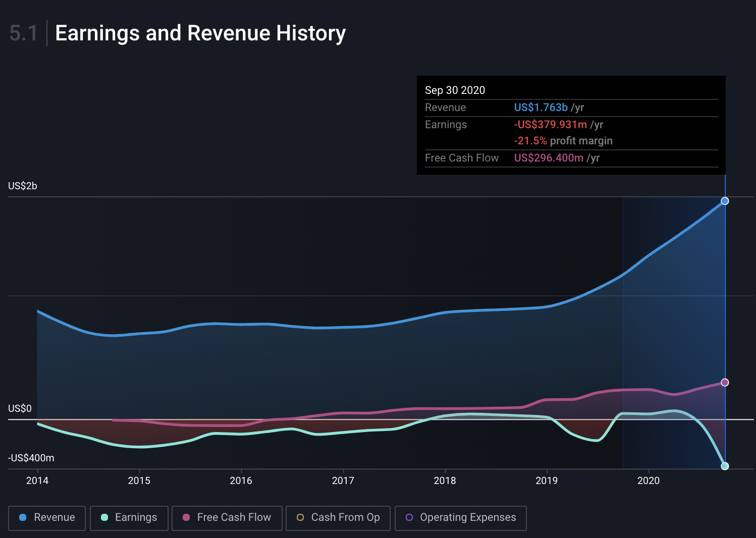Click the 2017 x-axis label
Image resolution: width=756 pixels, height=538 pixels.
(x=343, y=480)
